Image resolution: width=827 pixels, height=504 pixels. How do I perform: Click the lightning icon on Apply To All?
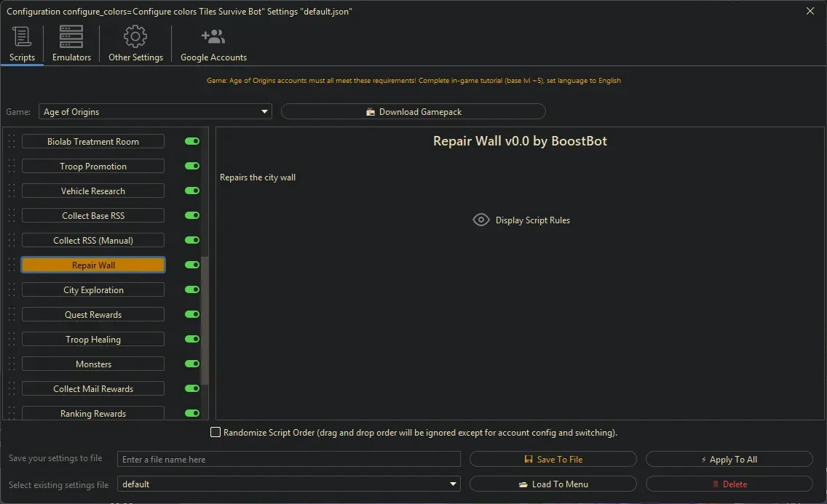(704, 459)
